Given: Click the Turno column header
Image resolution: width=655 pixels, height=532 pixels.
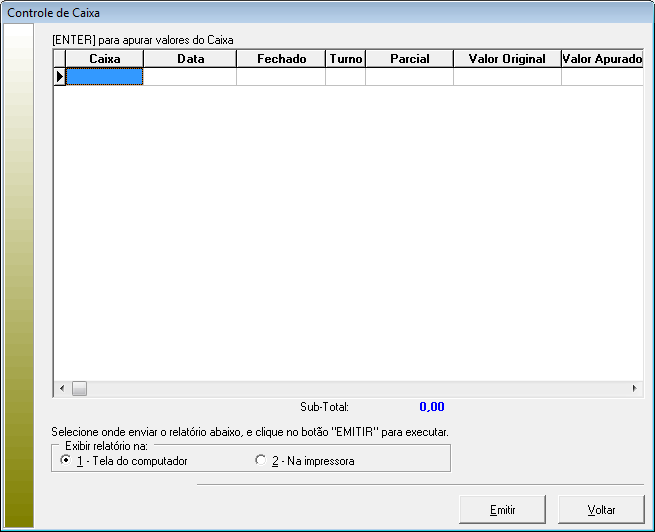Looking at the screenshot, I should [345, 59].
